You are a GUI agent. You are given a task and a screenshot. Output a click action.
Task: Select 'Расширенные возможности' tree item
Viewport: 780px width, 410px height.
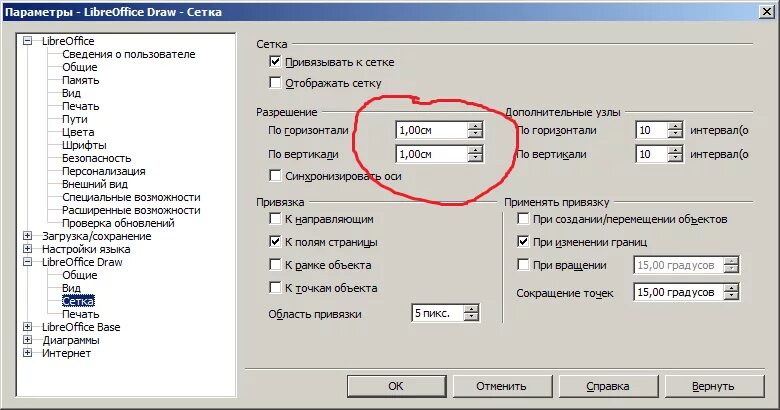pyautogui.click(x=131, y=210)
